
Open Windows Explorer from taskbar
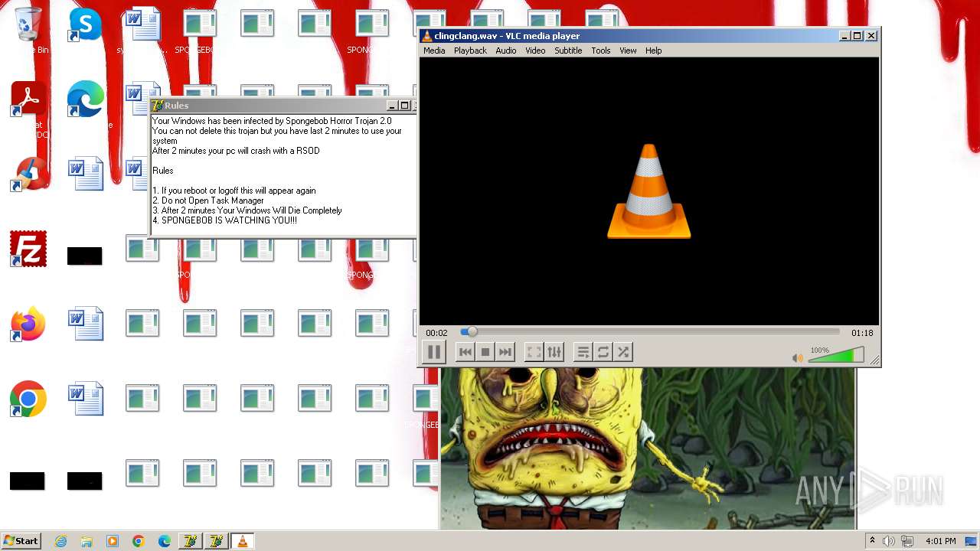coord(87,541)
